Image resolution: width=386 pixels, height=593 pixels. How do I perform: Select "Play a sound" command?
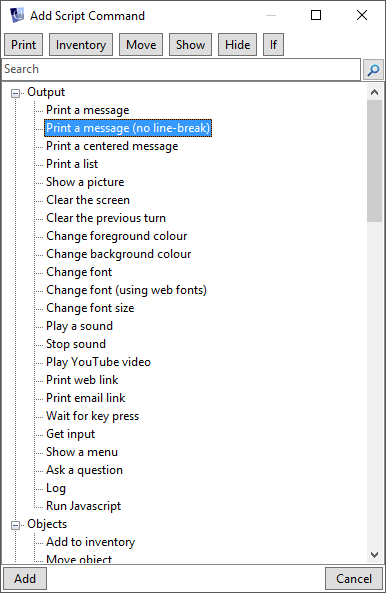79,326
